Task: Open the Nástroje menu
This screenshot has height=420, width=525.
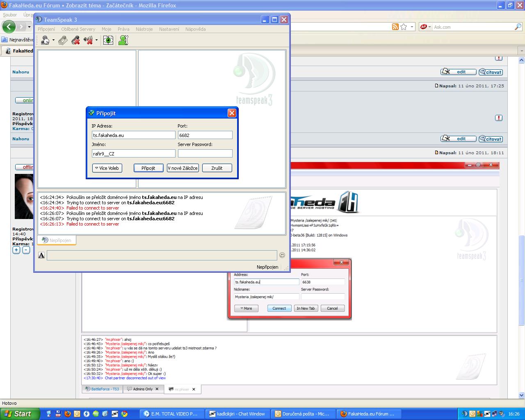Action: [x=144, y=29]
